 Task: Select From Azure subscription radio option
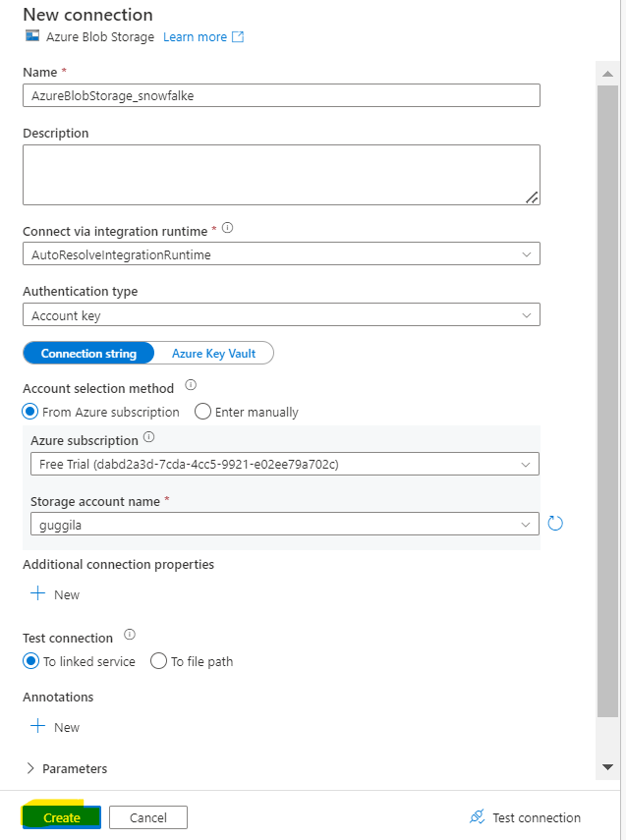pos(30,412)
